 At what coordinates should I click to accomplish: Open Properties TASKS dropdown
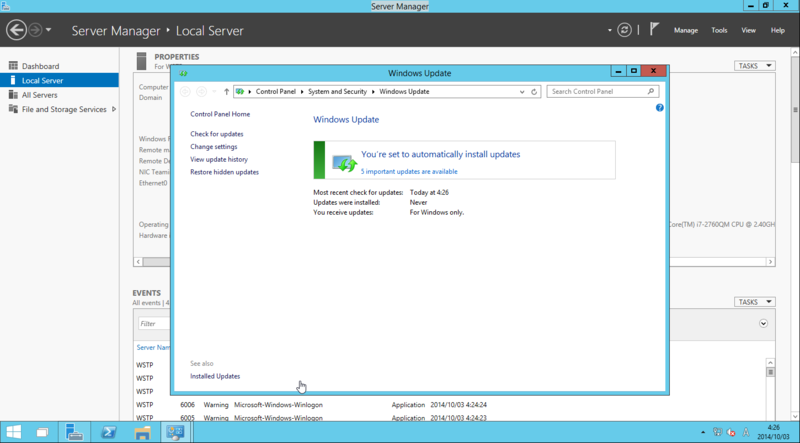tap(755, 66)
